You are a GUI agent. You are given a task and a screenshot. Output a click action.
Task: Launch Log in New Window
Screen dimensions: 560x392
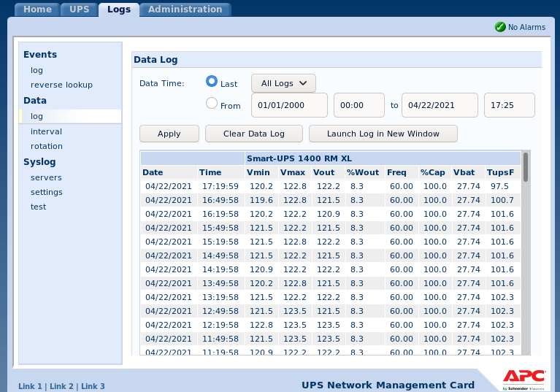click(383, 134)
